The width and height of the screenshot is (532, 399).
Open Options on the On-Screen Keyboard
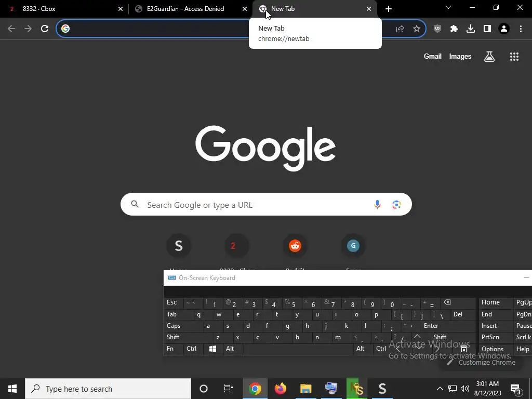click(496, 349)
